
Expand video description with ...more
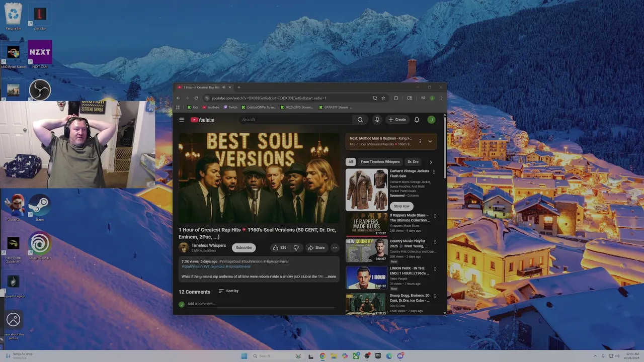pos(331,277)
